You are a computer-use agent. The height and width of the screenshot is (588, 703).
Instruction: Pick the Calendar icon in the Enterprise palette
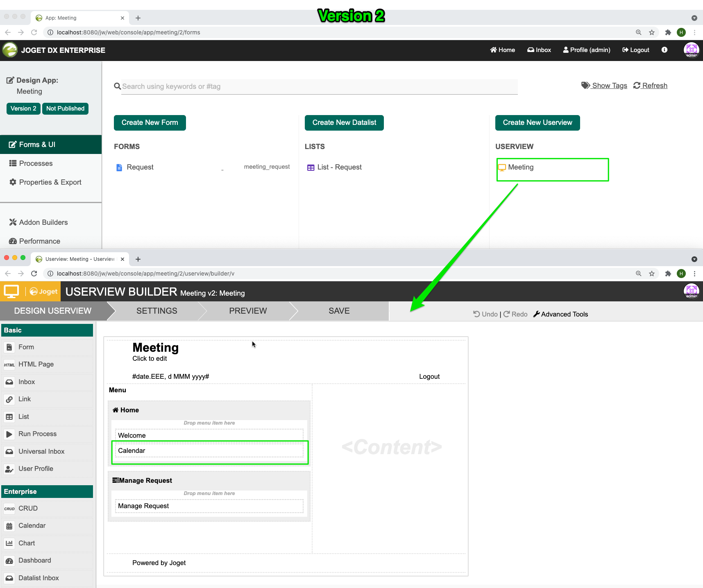click(x=9, y=526)
